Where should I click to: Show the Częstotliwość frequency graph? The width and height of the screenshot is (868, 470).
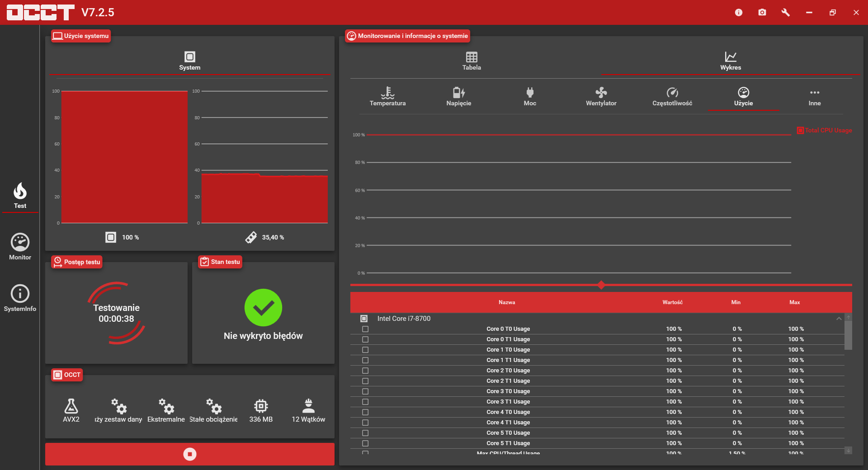(x=672, y=97)
